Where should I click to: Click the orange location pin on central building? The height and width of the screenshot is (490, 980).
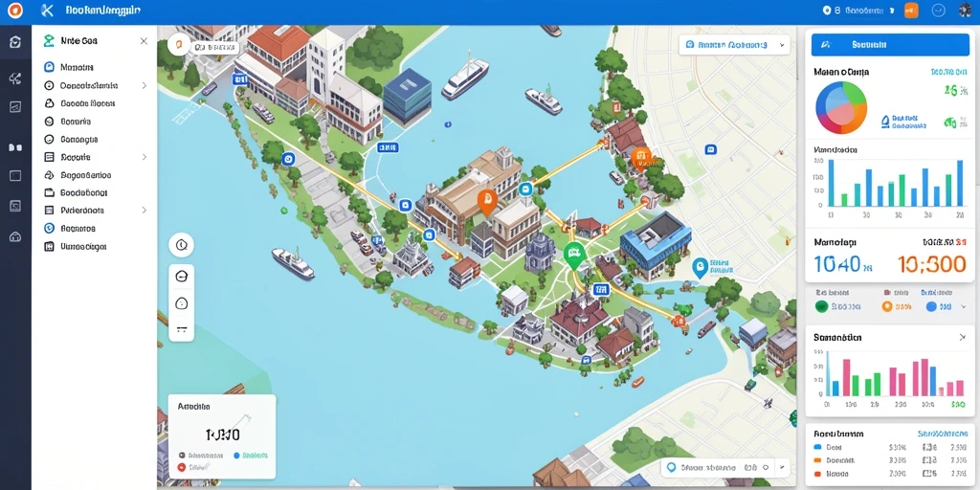[x=485, y=202]
